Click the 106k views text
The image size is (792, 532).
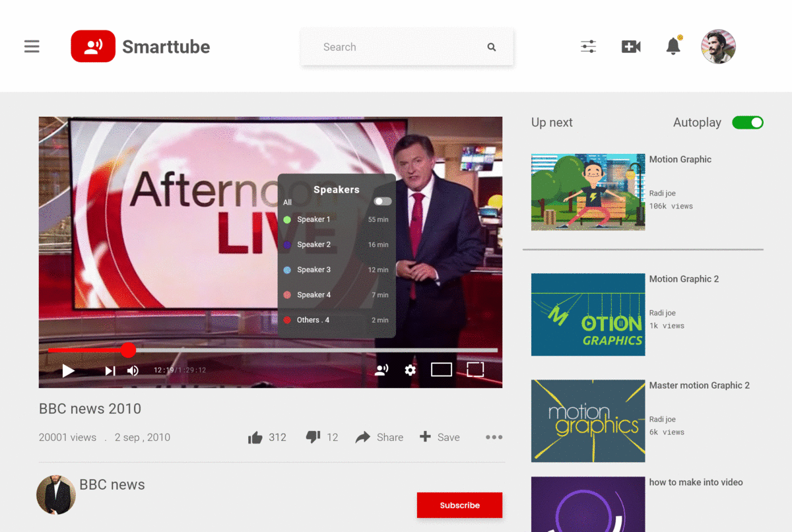point(671,206)
